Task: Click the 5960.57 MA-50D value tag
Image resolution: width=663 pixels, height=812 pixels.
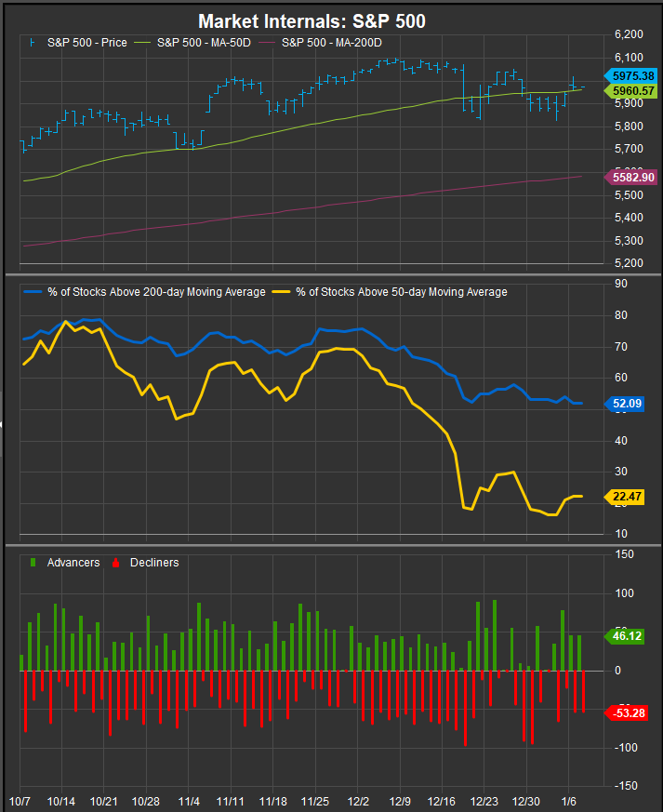Action: (x=630, y=91)
